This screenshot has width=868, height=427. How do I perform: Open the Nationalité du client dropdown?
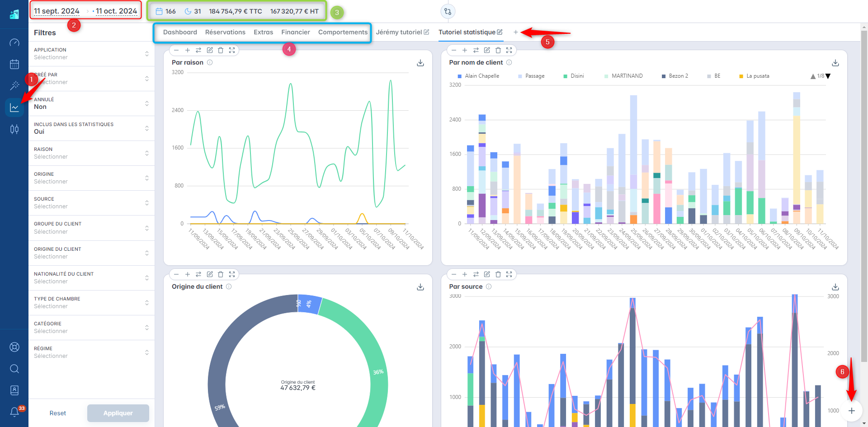point(91,278)
